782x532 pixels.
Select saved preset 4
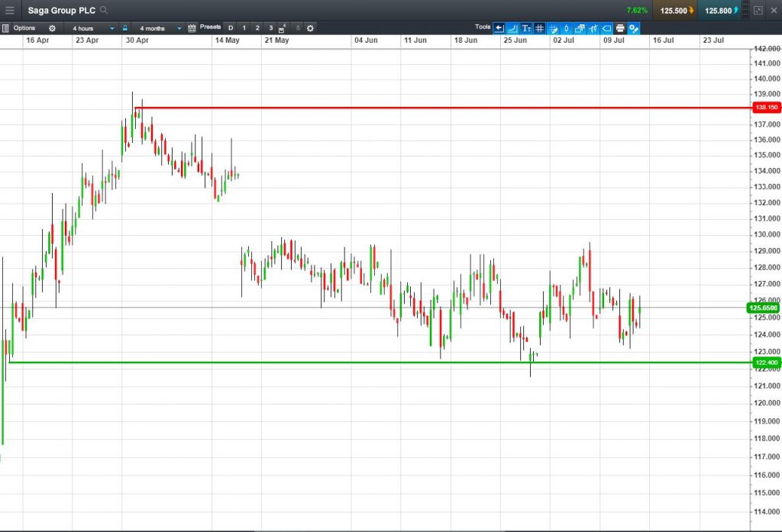(283, 28)
